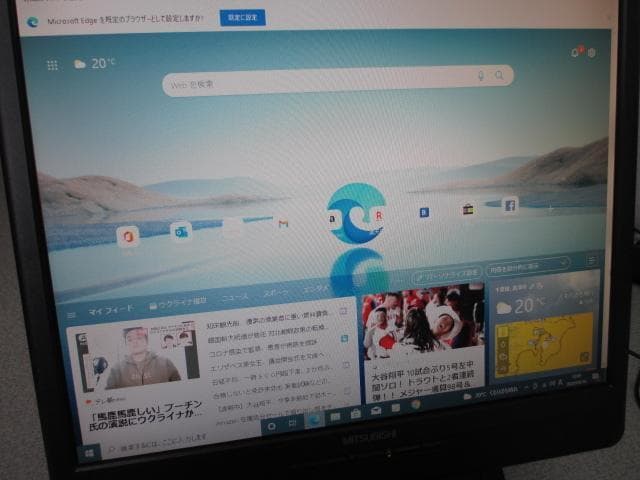
Task: Click the magnifier search icon in the search box
Action: tap(499, 75)
